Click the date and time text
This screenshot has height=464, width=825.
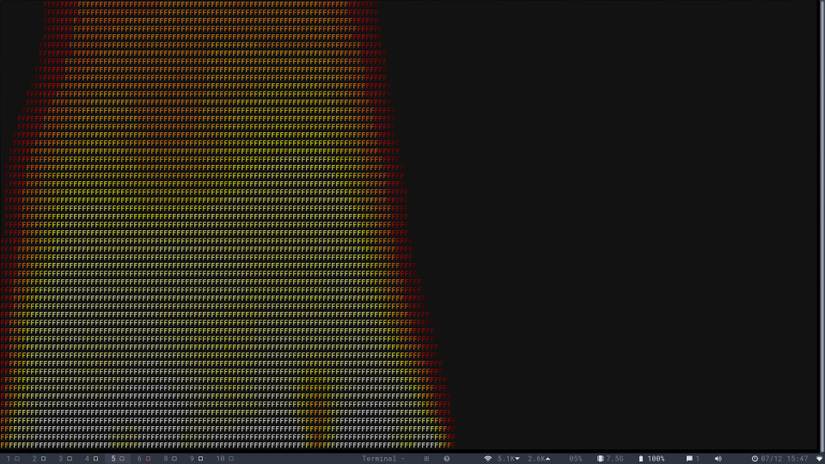[784, 459]
